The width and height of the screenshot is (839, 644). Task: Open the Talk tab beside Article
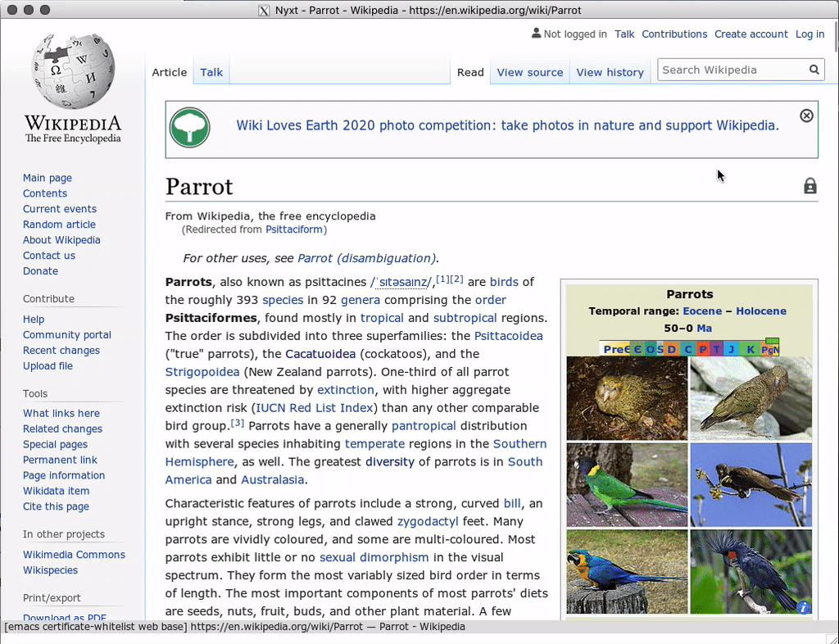pos(211,72)
